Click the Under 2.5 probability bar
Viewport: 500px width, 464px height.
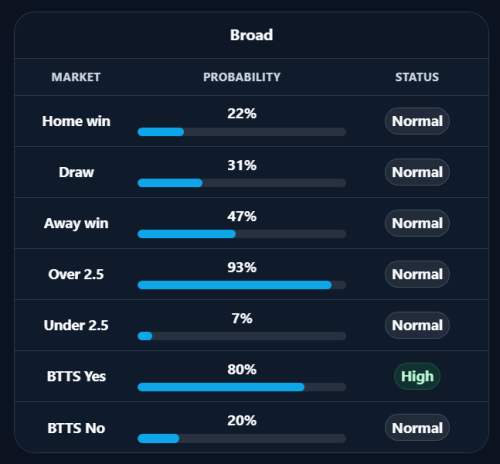[242, 336]
